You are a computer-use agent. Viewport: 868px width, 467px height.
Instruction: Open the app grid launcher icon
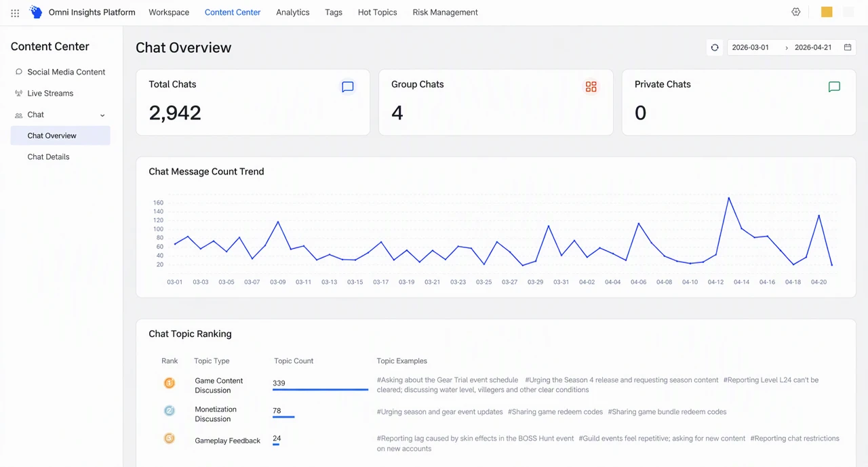[x=15, y=13]
